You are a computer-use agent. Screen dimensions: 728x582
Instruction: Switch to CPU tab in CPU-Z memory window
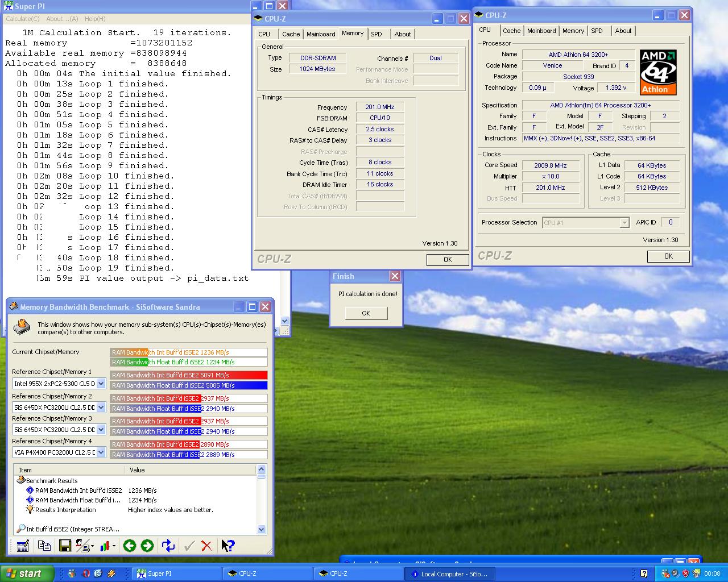point(264,34)
